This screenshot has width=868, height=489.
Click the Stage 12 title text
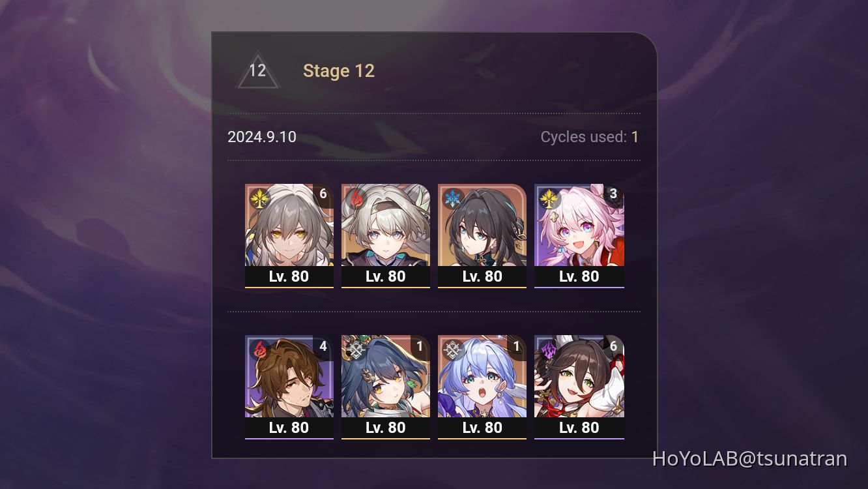click(x=339, y=71)
